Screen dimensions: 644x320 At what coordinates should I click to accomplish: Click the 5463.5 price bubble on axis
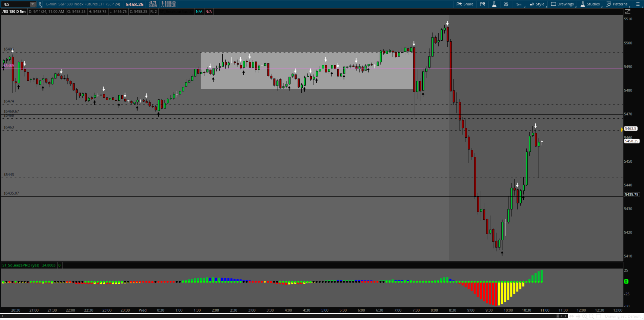pyautogui.click(x=631, y=129)
